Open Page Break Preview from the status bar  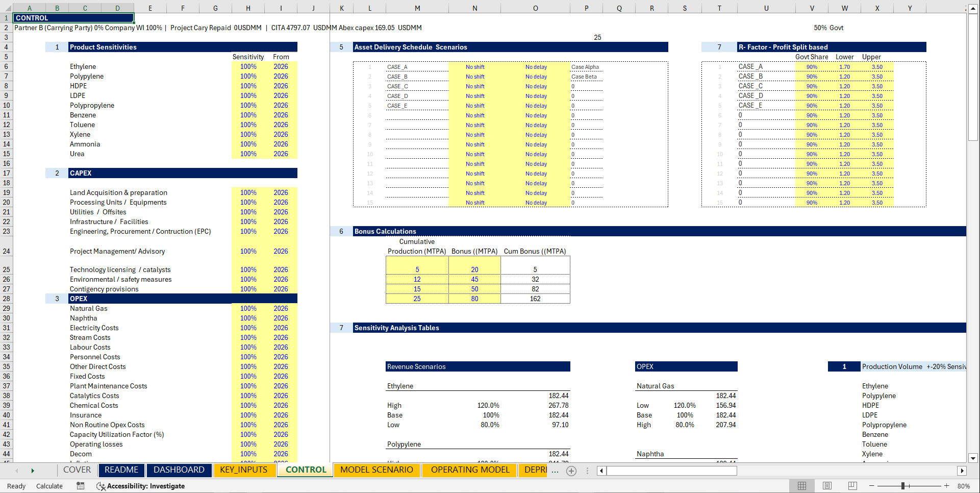click(x=852, y=486)
